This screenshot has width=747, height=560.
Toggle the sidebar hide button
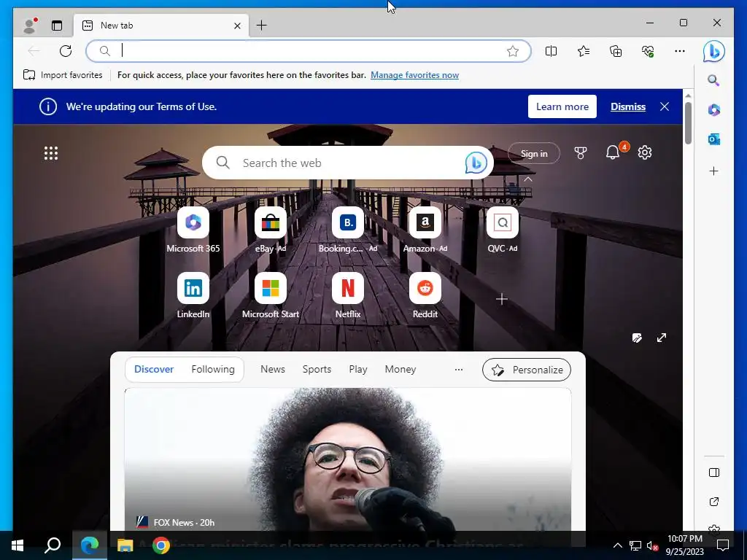[x=713, y=472]
